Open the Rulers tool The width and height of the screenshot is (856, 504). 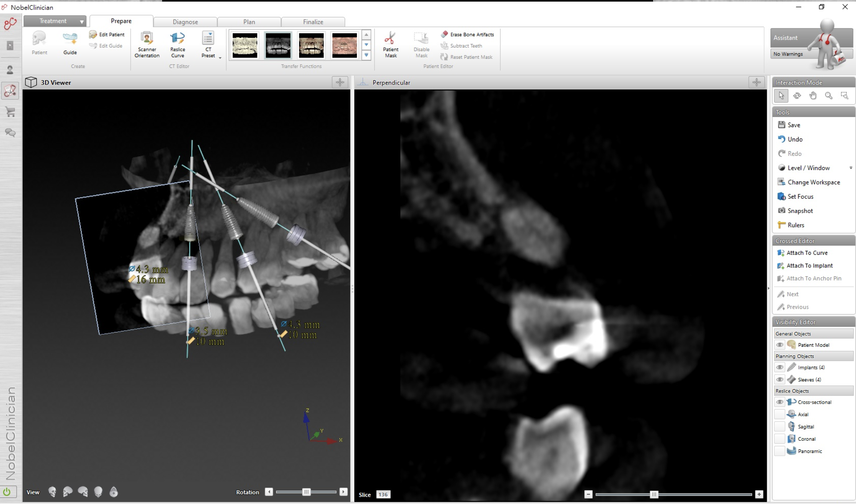791,225
